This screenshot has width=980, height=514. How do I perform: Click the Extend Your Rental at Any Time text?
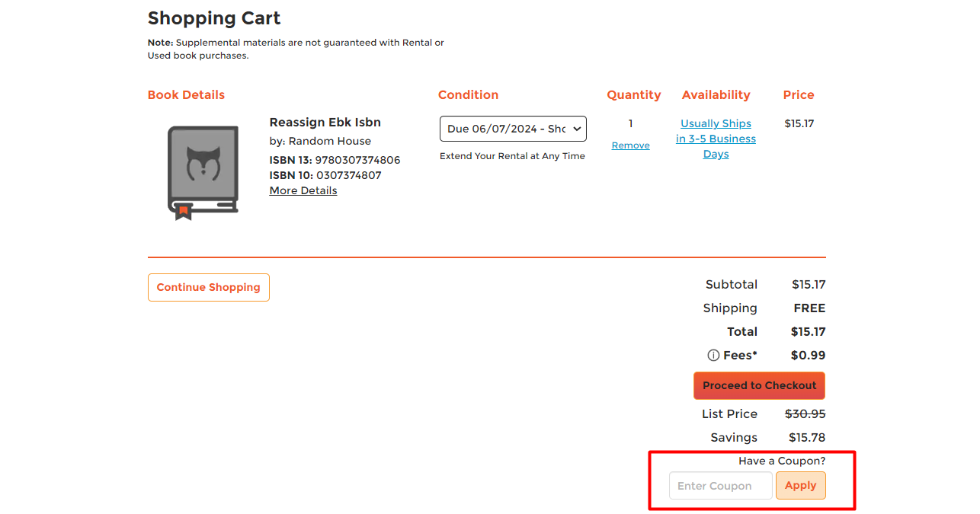[512, 156]
